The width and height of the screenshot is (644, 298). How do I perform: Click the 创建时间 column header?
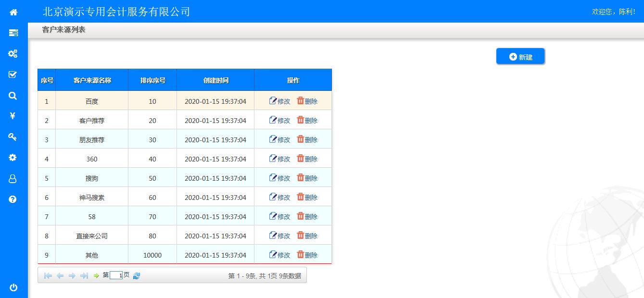click(215, 80)
